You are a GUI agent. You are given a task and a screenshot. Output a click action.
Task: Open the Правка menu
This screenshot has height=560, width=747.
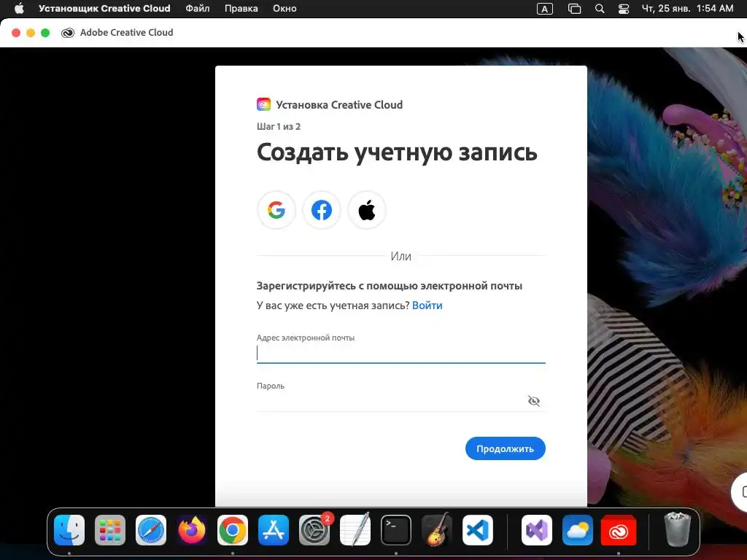[241, 9]
